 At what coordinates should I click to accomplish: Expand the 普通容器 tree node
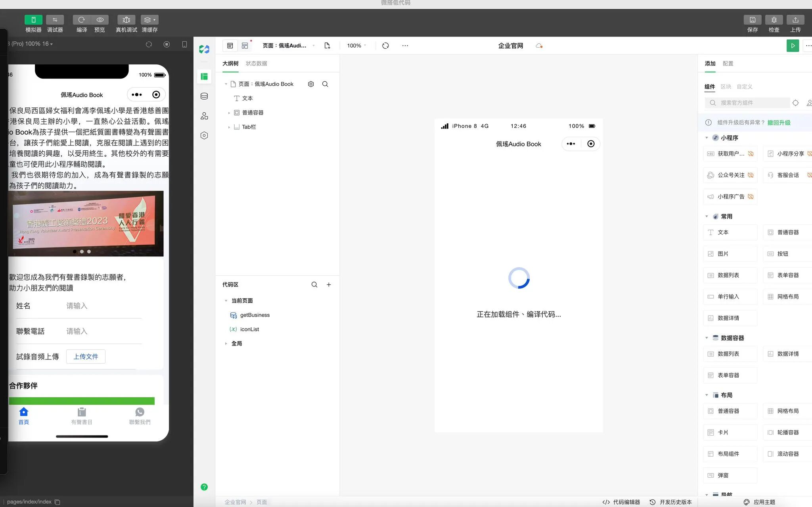coord(229,113)
